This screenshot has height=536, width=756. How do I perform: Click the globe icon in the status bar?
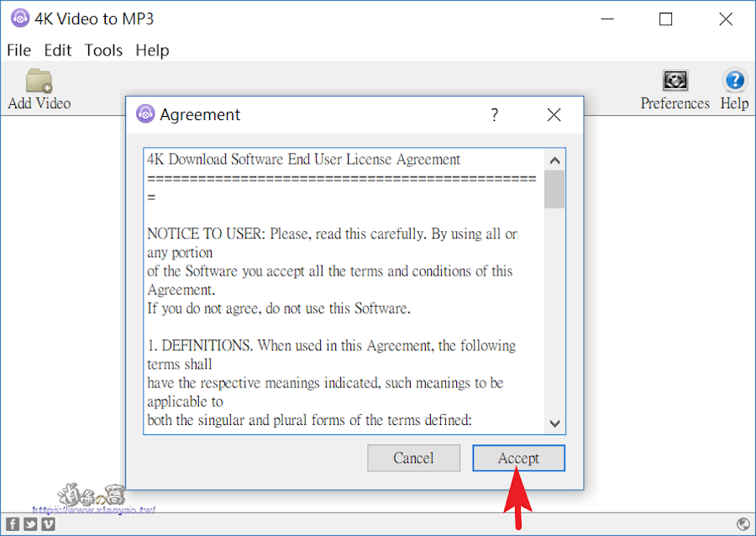tap(743, 524)
